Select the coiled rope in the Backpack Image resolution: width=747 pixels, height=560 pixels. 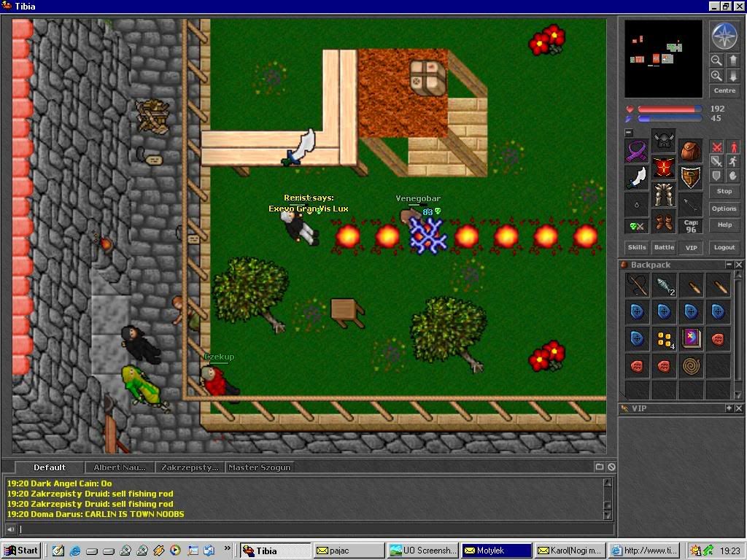(692, 366)
